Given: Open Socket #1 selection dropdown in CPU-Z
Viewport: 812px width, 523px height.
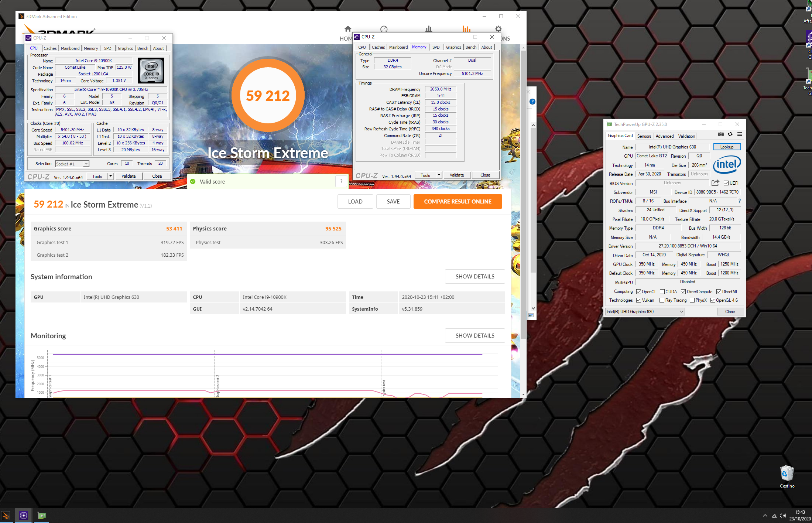Looking at the screenshot, I should (x=72, y=164).
